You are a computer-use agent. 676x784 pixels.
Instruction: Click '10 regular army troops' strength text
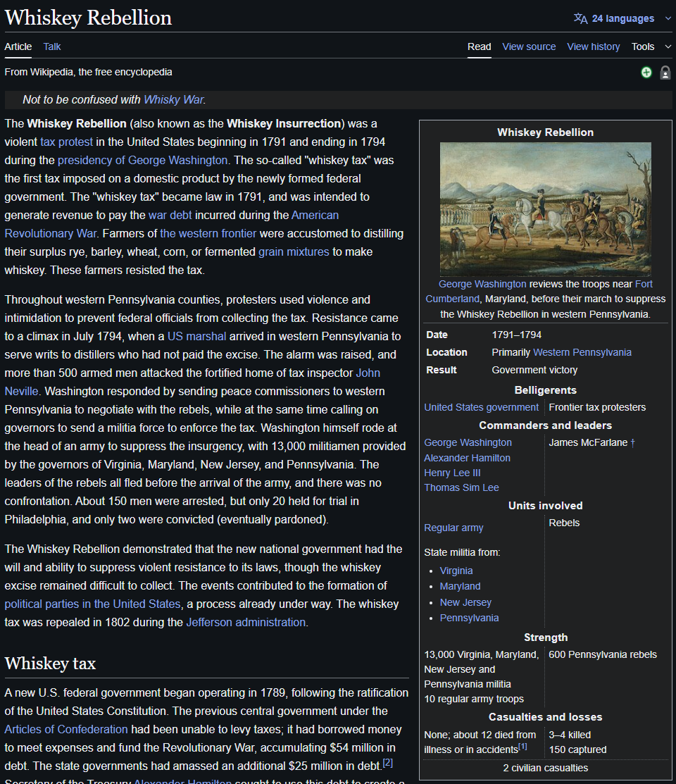tap(474, 699)
